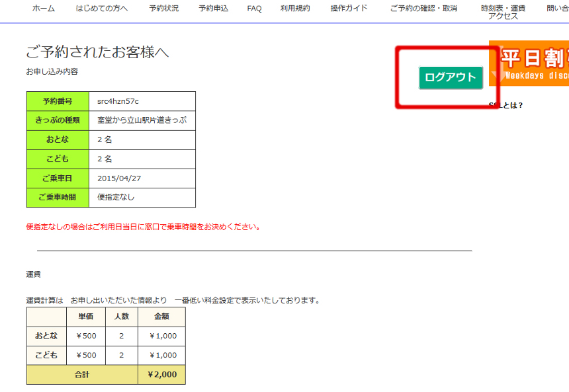569x392 pixels.
Task: Open 予約状況 in the navigation bar
Action: 163,9
